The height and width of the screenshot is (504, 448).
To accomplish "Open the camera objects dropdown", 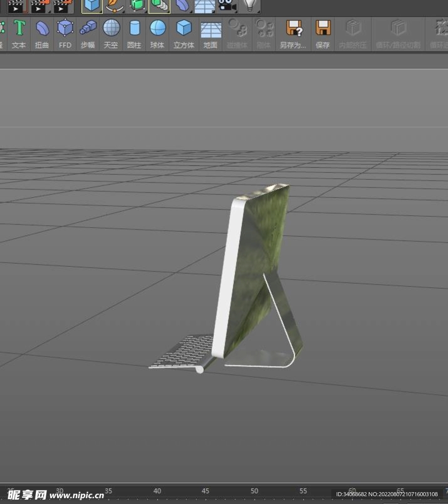I will 226,5.
